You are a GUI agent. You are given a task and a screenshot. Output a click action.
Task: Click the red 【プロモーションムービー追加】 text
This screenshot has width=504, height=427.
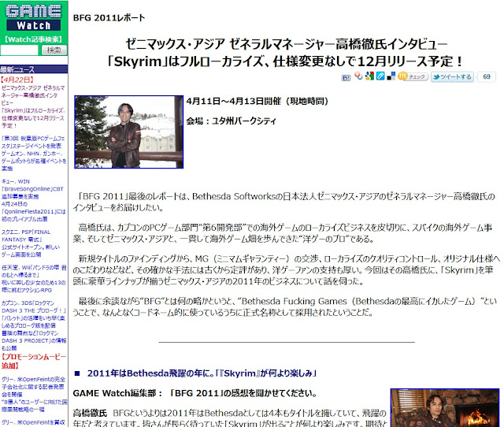pos(33,362)
